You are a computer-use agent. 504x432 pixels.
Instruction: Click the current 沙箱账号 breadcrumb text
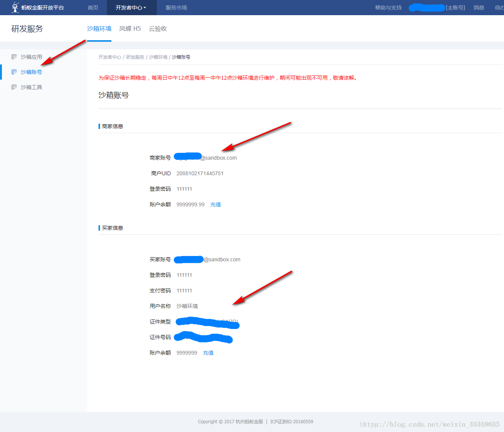coord(181,57)
